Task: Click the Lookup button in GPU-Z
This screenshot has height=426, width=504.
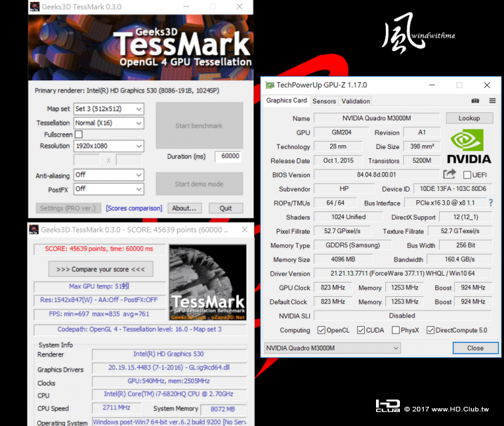Action: 470,118
